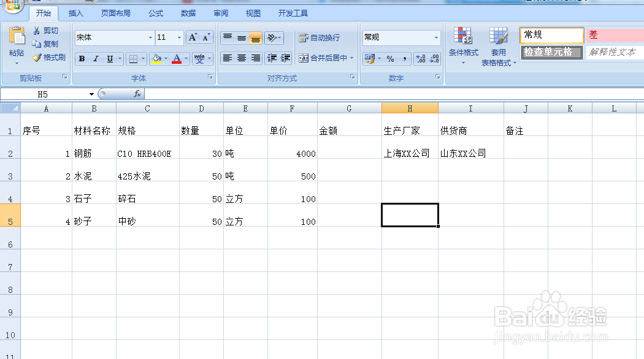
Task: Toggle bold formatting with B
Action: coord(82,58)
